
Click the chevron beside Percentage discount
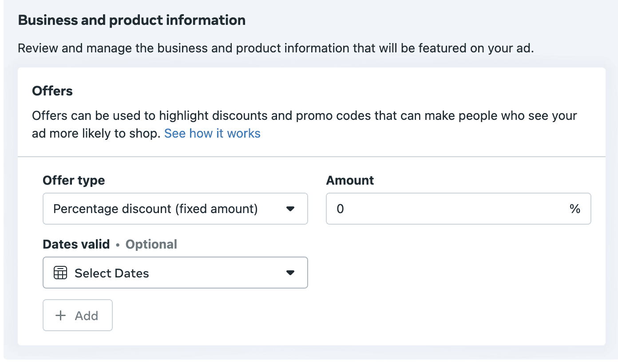(291, 209)
